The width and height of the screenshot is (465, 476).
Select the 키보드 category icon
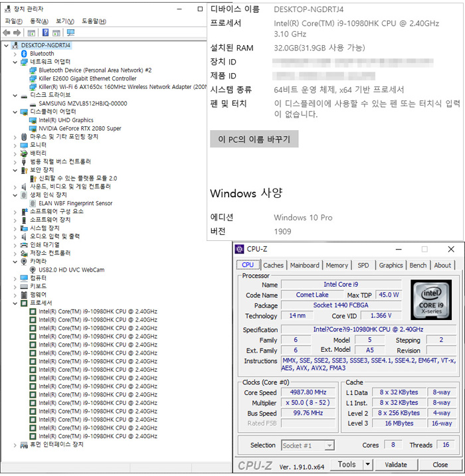click(24, 286)
